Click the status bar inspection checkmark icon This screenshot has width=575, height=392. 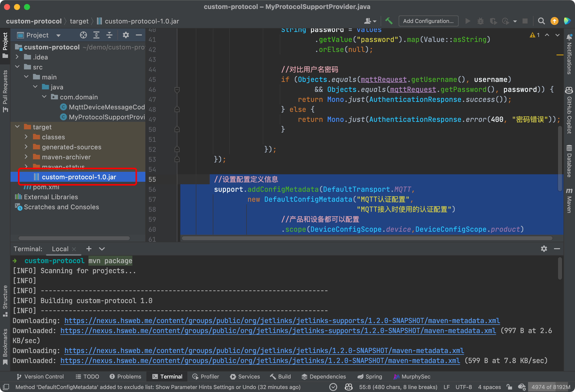(333, 387)
